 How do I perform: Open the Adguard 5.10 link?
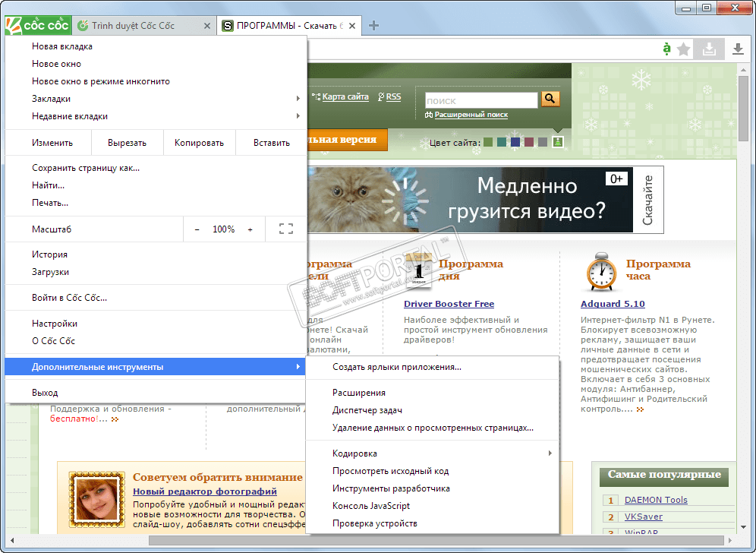point(613,304)
